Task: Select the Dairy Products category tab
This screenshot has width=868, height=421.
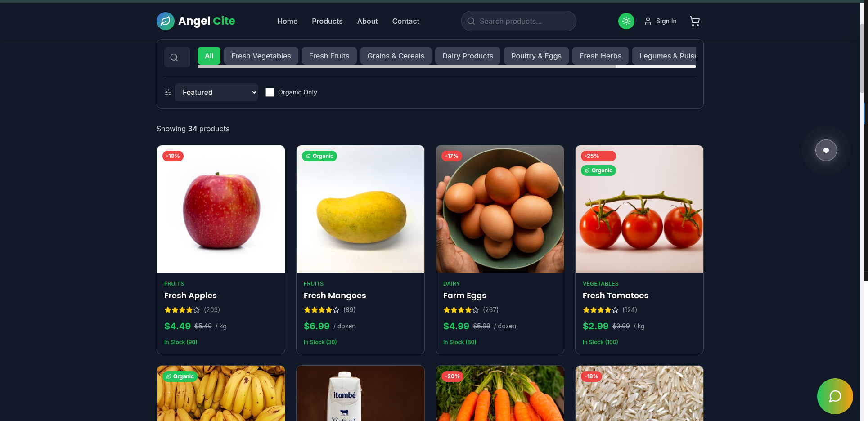Action: 468,56
